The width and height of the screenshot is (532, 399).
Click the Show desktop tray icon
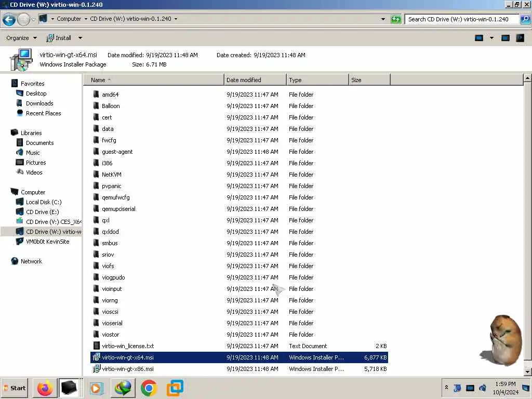pyautogui.click(x=526, y=388)
